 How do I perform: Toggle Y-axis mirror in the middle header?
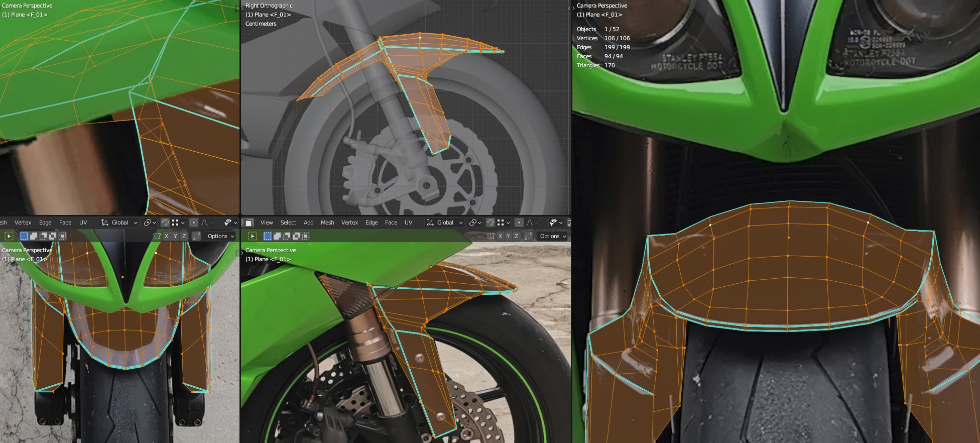pyautogui.click(x=508, y=236)
